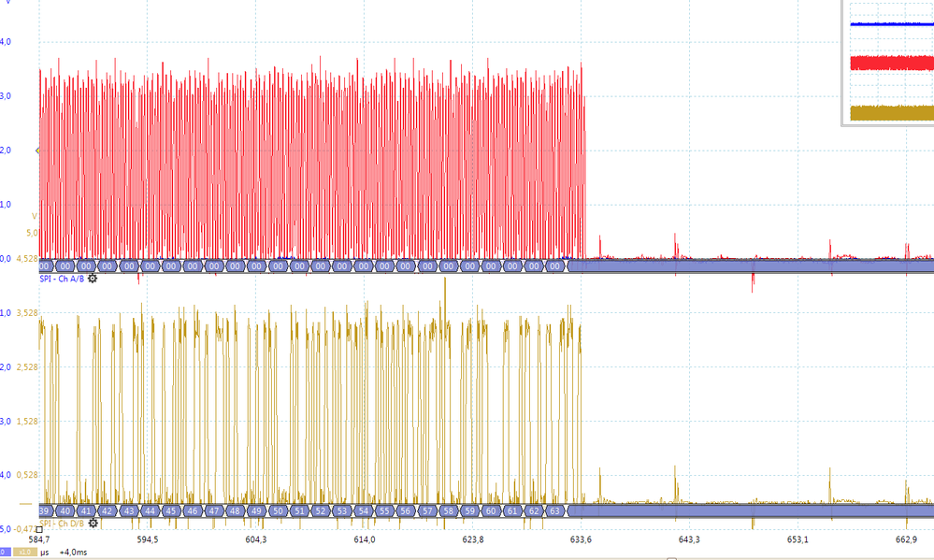This screenshot has width=934, height=560.
Task: Select decoded SPI packet 40
Action: coord(65,510)
